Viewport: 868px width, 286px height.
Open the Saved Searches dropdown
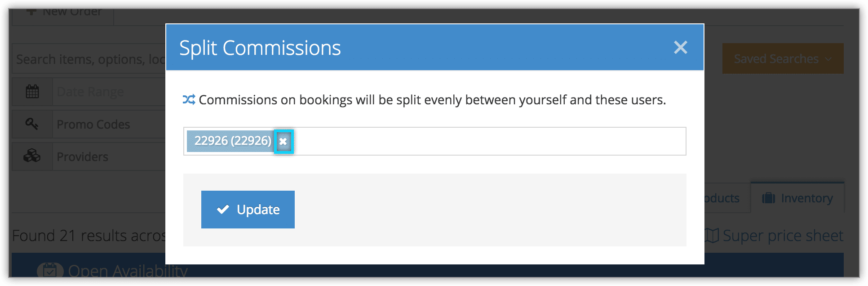coord(782,59)
